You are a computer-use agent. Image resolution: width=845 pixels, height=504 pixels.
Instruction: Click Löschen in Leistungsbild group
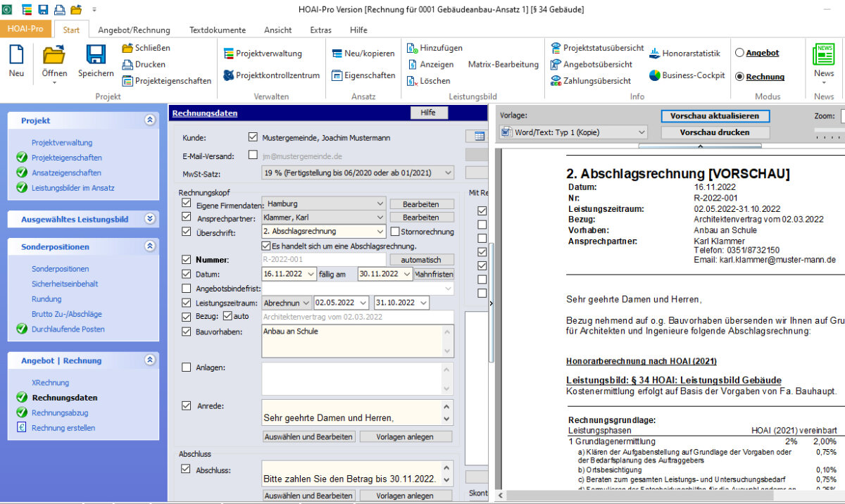(428, 81)
